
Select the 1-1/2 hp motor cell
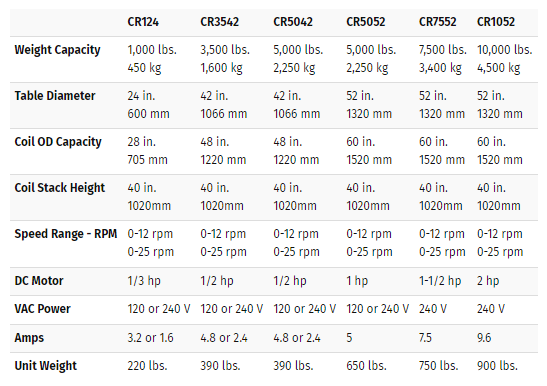(440, 281)
